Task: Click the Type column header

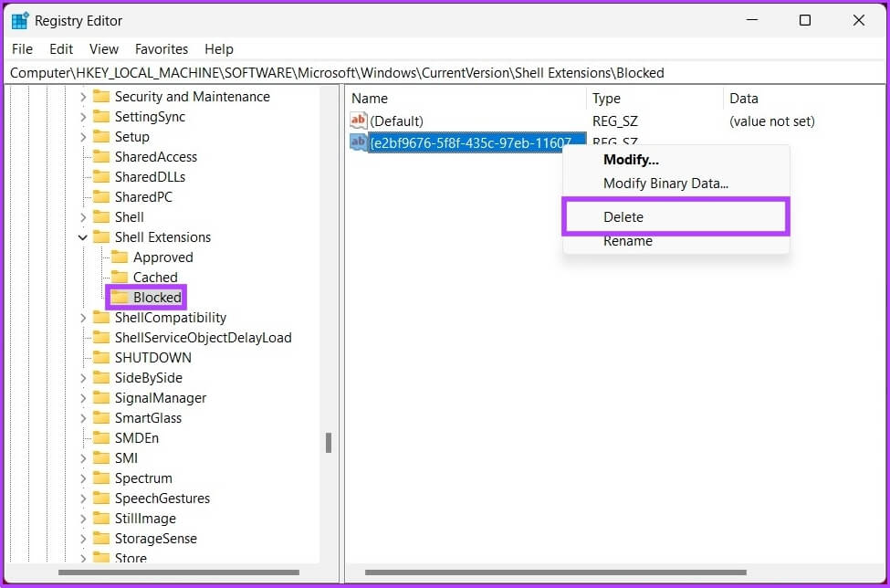Action: [655, 99]
